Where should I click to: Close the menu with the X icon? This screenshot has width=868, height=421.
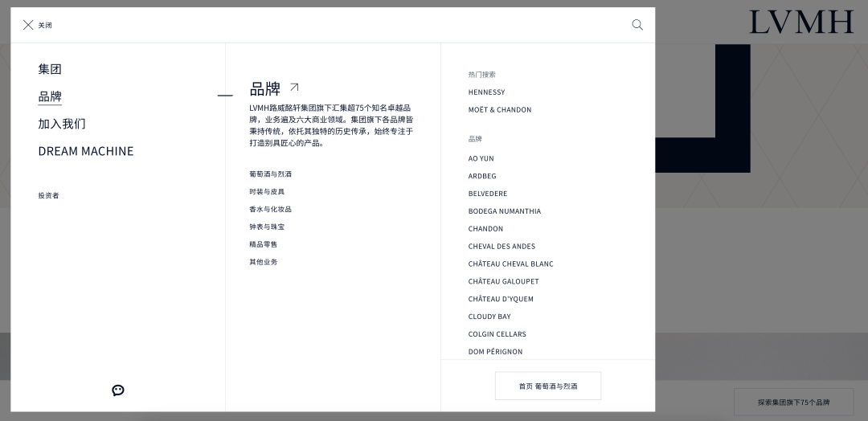pos(29,25)
